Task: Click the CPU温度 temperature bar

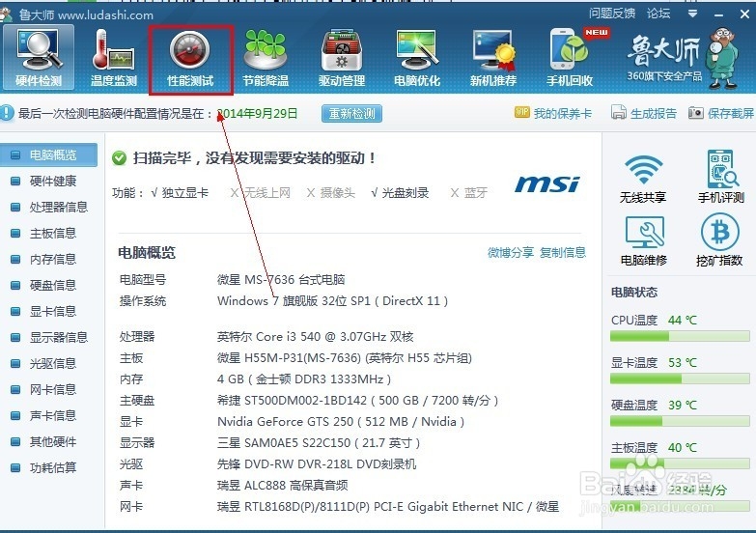Action: point(680,336)
